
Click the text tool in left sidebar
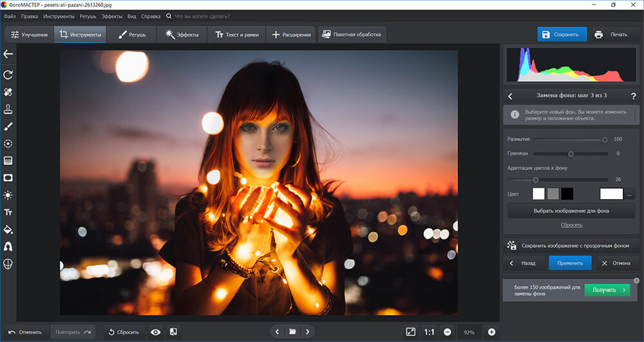[8, 213]
